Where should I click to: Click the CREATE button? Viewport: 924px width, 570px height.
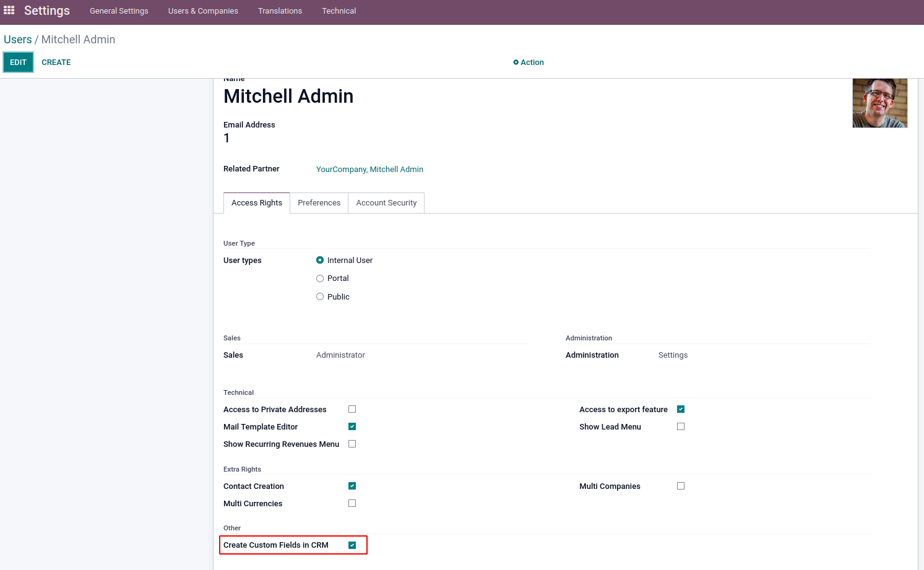click(x=56, y=63)
